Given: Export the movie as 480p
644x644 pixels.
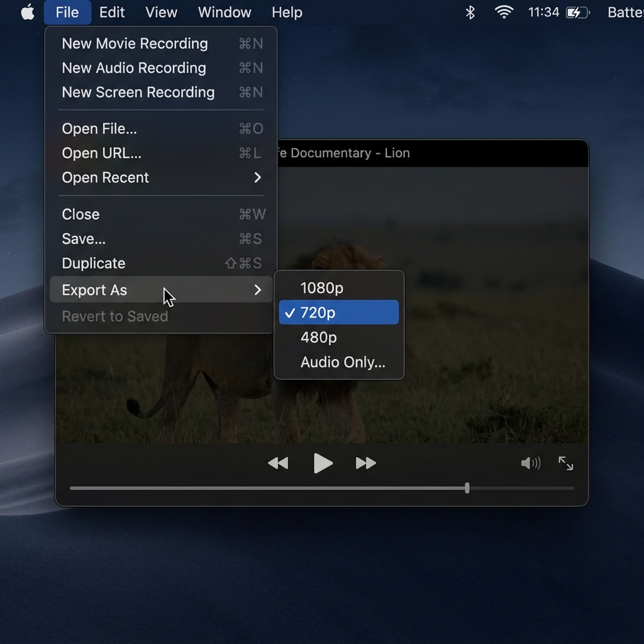Looking at the screenshot, I should click(x=339, y=337).
